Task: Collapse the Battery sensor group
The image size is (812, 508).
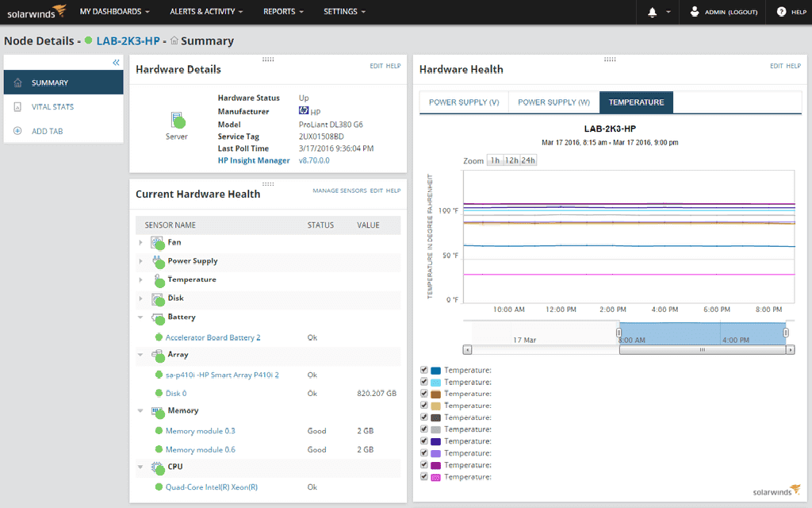Action: click(x=141, y=317)
